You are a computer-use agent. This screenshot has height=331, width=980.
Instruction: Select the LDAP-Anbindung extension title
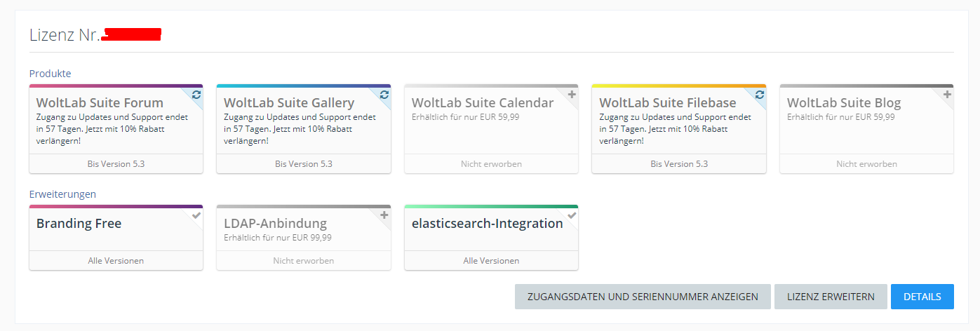(x=275, y=224)
